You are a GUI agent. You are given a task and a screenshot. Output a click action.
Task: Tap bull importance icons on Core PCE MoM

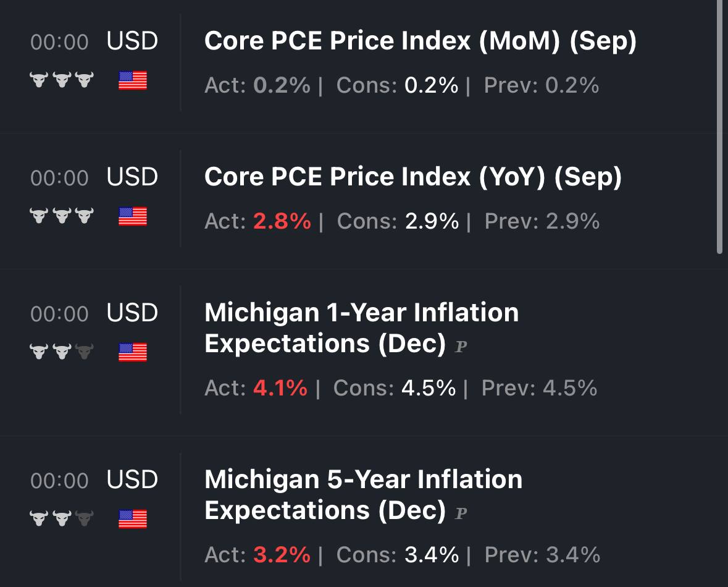62,80
